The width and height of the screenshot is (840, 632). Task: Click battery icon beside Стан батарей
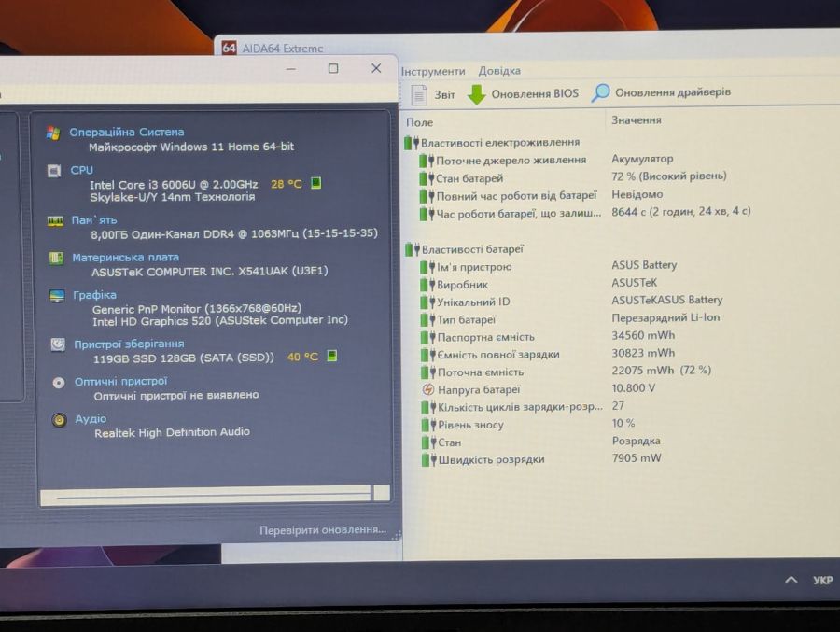[x=427, y=178]
